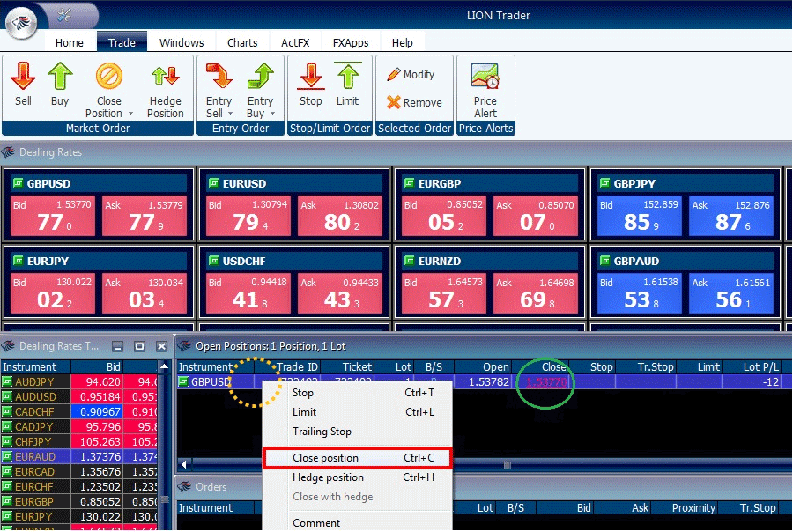Viewport: 793px width, 532px height.
Task: Close the Dealing Rates Table panel
Action: click(x=161, y=346)
